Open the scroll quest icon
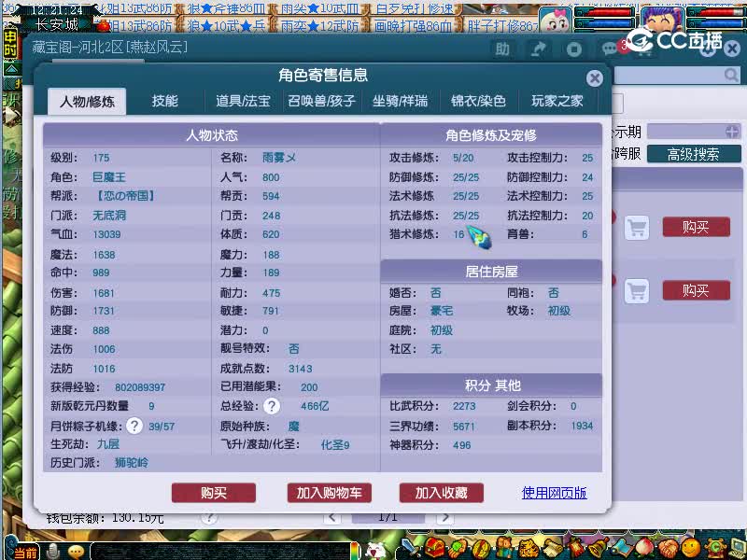Screen dimensions: 747x560 (x=553, y=548)
